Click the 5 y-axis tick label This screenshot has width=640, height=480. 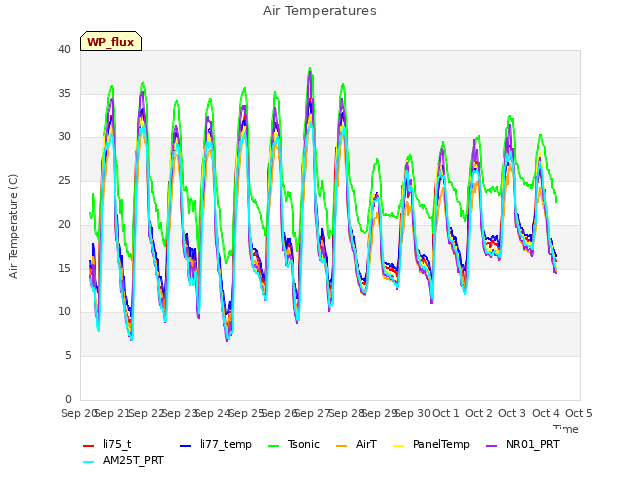click(x=68, y=356)
